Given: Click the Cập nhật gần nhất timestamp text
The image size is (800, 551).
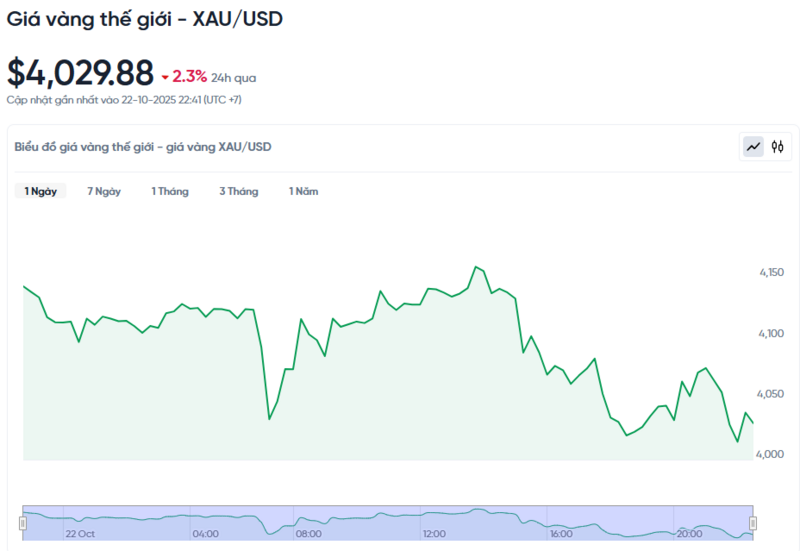Looking at the screenshot, I should 124,100.
